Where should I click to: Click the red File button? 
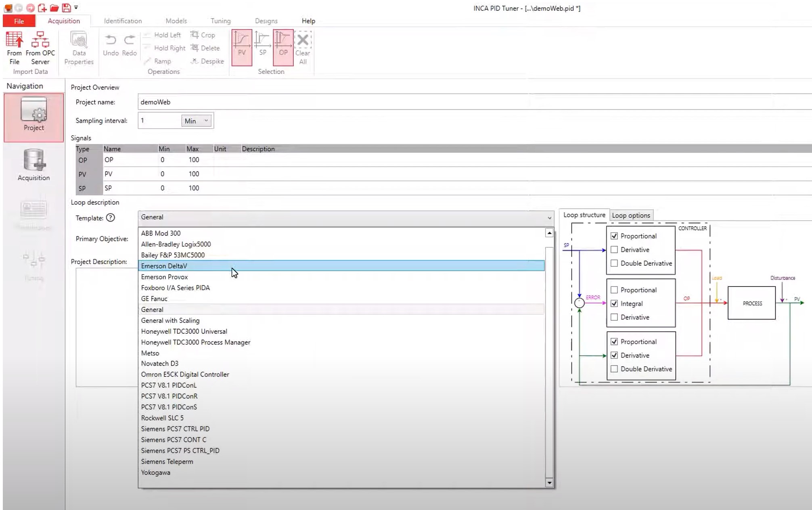(19, 21)
